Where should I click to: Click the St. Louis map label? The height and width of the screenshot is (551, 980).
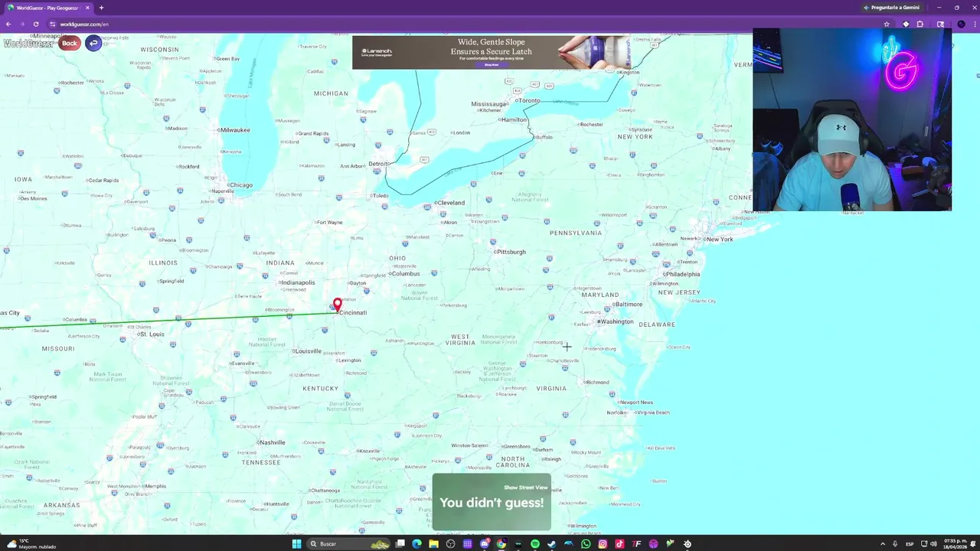click(152, 334)
